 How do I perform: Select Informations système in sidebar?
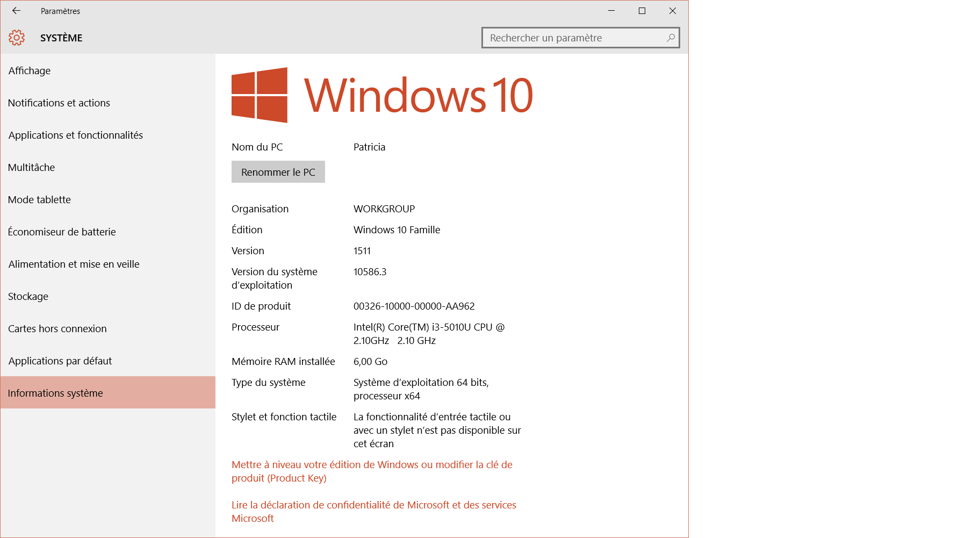tap(108, 392)
